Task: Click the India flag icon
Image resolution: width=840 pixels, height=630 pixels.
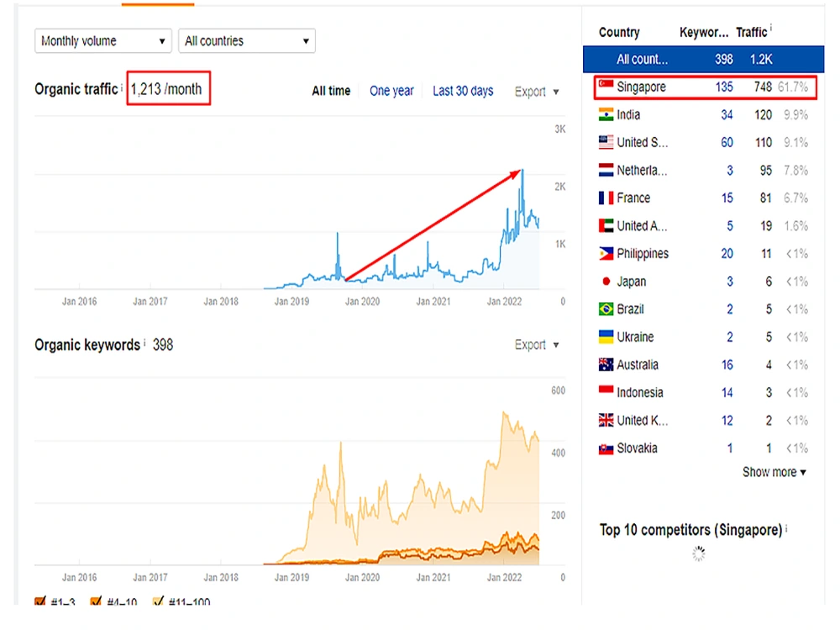Action: 606,114
